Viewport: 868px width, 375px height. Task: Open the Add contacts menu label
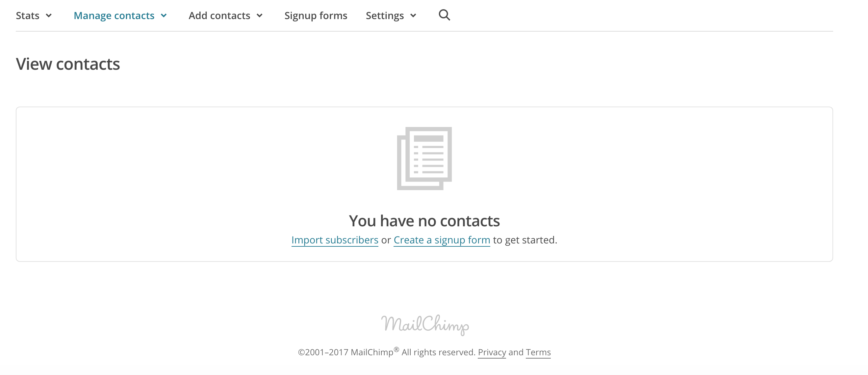[219, 15]
